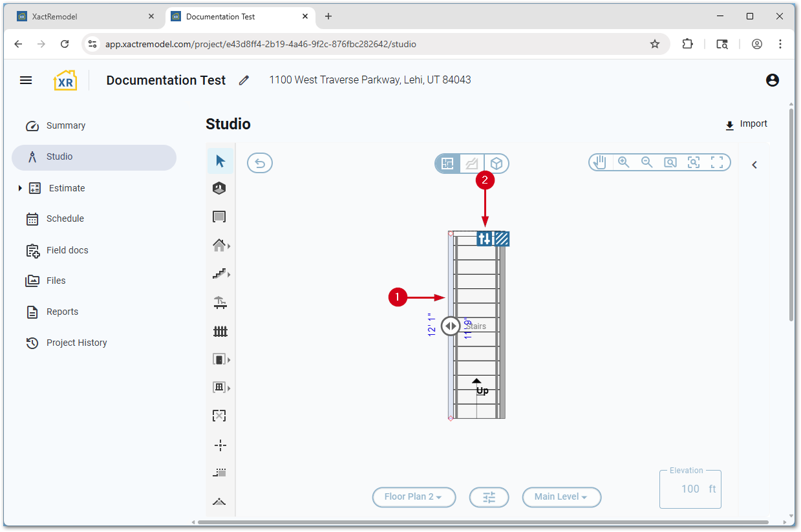Screen dimensions: 801x532
Task: Click the fullscreen corners icon
Action: click(x=716, y=162)
